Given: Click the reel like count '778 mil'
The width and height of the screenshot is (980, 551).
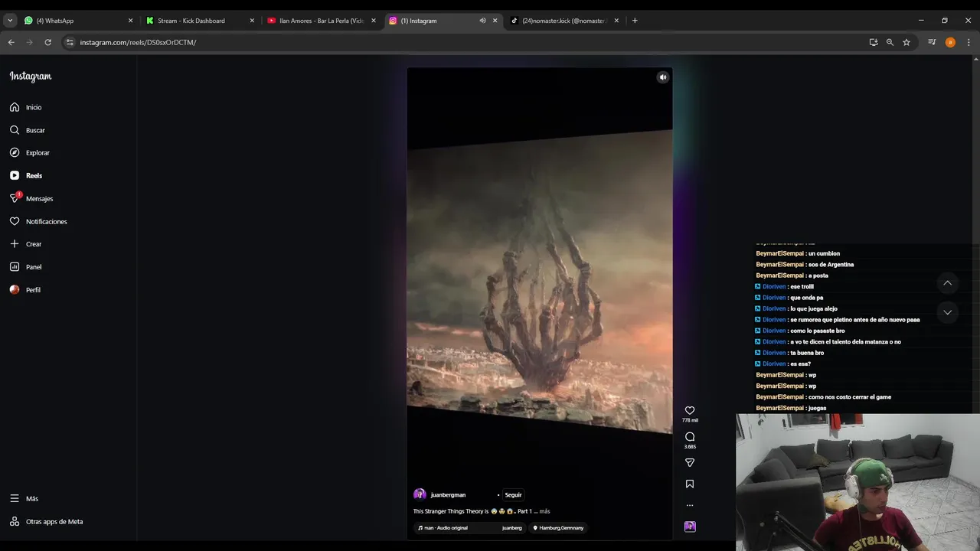Looking at the screenshot, I should [x=690, y=421].
